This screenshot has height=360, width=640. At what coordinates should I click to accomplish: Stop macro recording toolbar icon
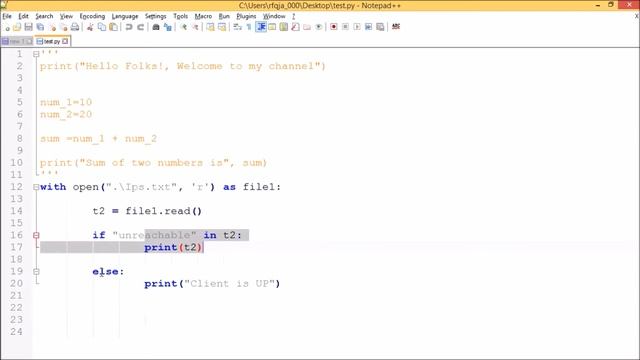click(x=345, y=27)
